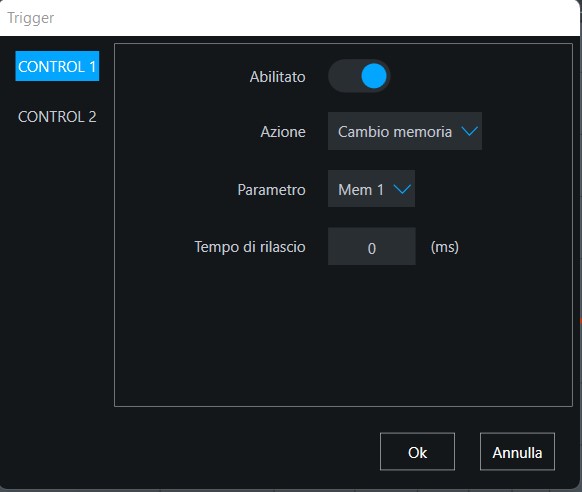This screenshot has width=582, height=492.
Task: Open the Azione dropdown menu
Action: [405, 131]
